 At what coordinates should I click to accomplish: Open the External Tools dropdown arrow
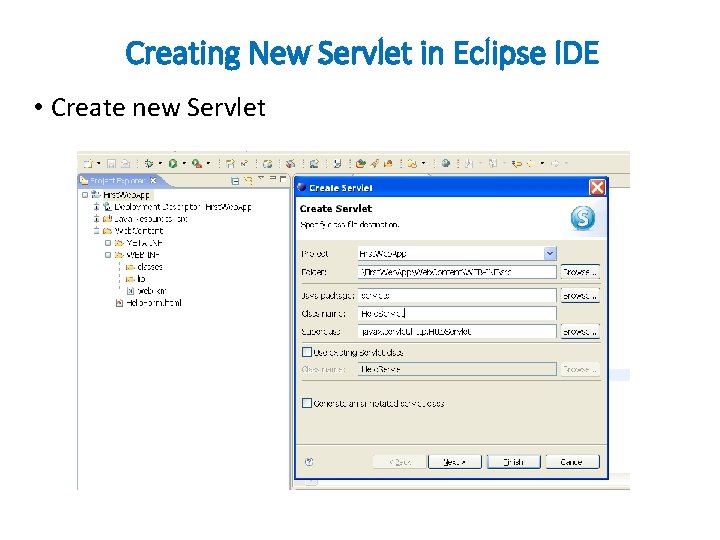coord(208,163)
